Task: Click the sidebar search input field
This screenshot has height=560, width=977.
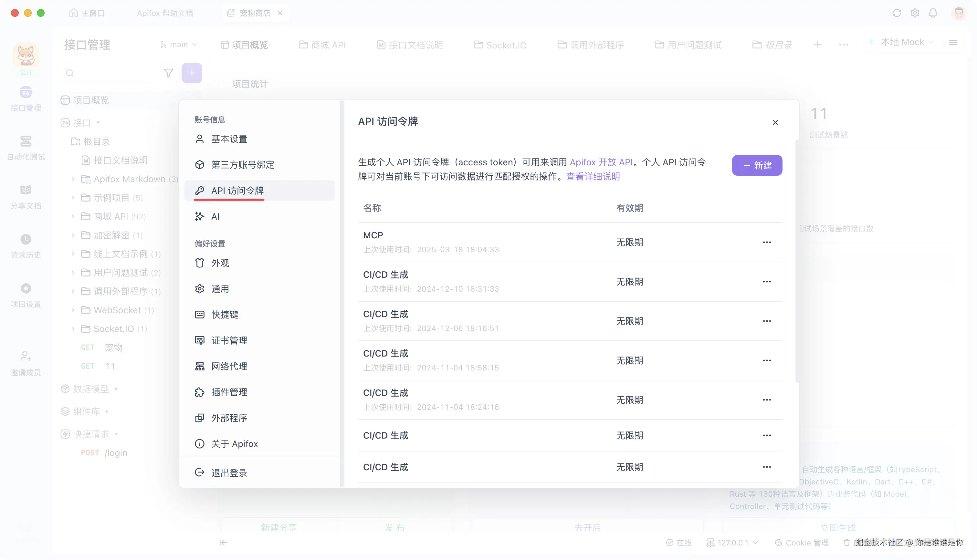Action: (111, 73)
